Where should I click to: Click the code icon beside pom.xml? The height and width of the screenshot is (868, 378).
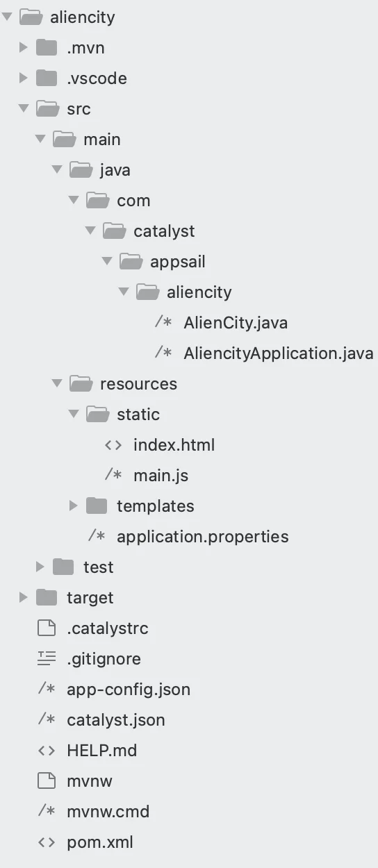(x=46, y=842)
